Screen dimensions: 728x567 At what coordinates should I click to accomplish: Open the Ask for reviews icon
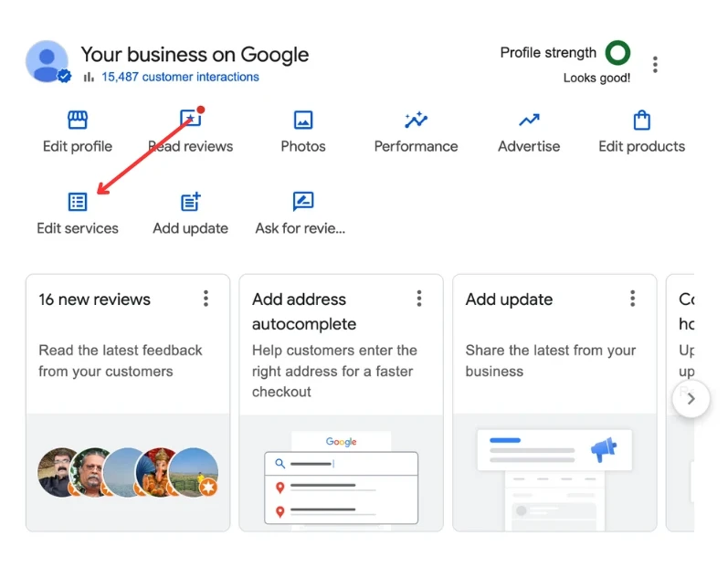click(303, 202)
